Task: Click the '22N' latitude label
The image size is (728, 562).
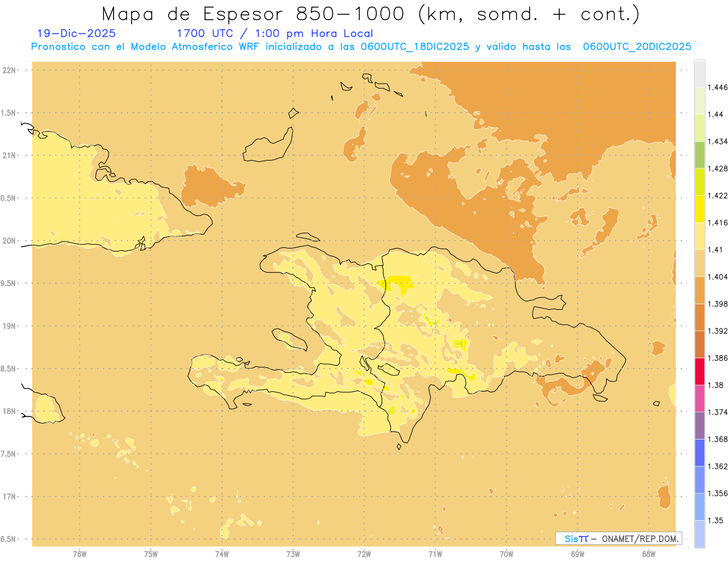Action: (9, 70)
